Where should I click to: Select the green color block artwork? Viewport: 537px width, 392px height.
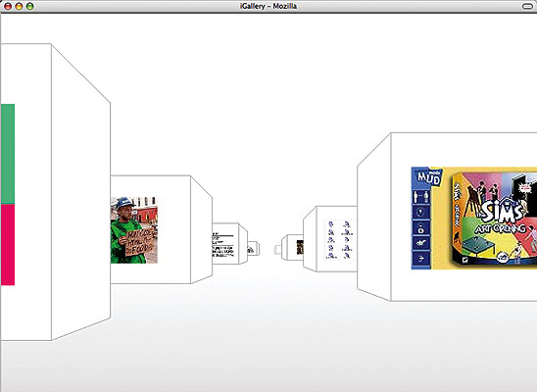[8, 154]
